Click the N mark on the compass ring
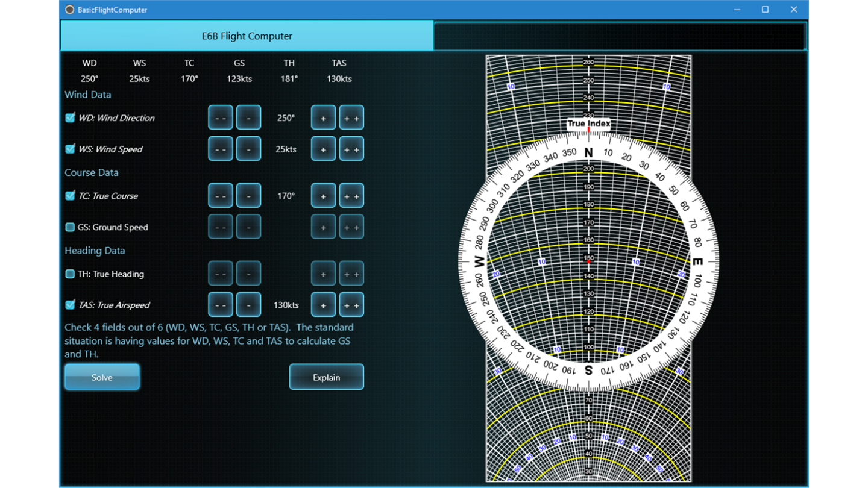The image size is (868, 488). [589, 152]
